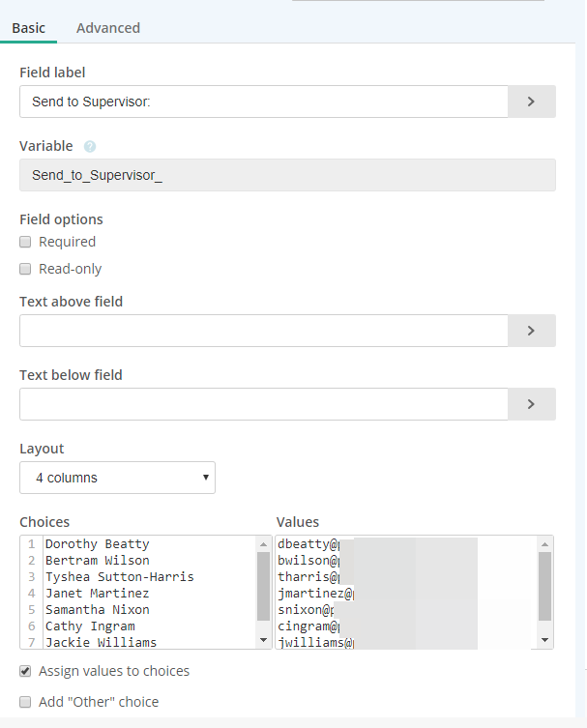Click Tyshea Sutton-Harris line in Choices
Screen dimensions: 587x728
pos(119,577)
